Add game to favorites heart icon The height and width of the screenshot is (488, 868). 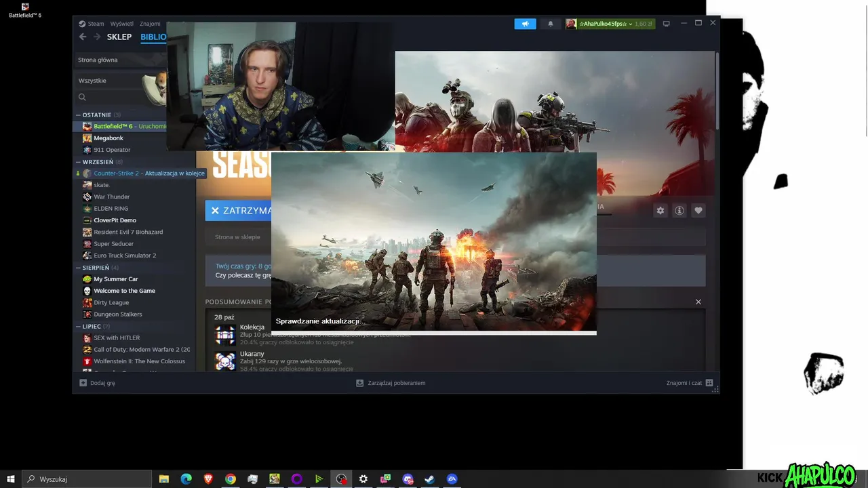coord(698,211)
